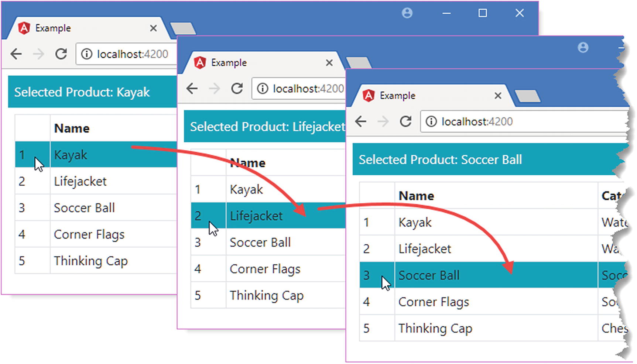
Task: Open profile icon in the middle window
Action: click(583, 48)
